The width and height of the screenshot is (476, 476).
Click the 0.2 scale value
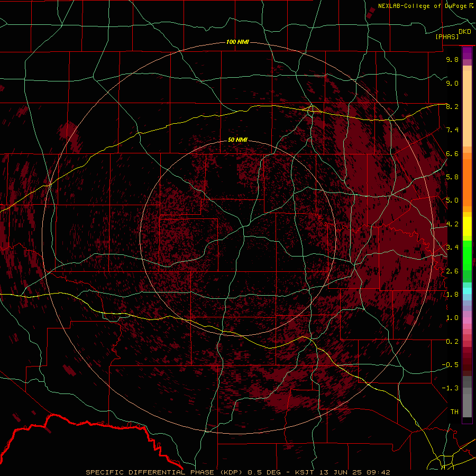tap(452, 342)
